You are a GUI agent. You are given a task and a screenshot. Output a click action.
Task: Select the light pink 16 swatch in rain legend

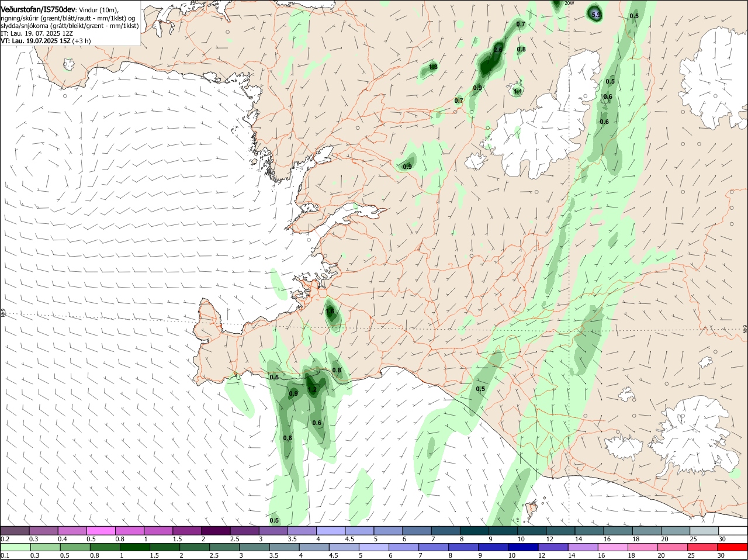click(x=614, y=547)
